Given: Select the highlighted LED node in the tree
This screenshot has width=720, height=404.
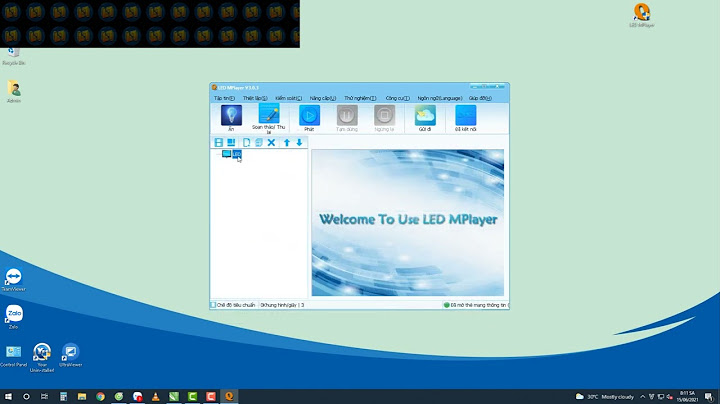Looking at the screenshot, I should tap(236, 154).
